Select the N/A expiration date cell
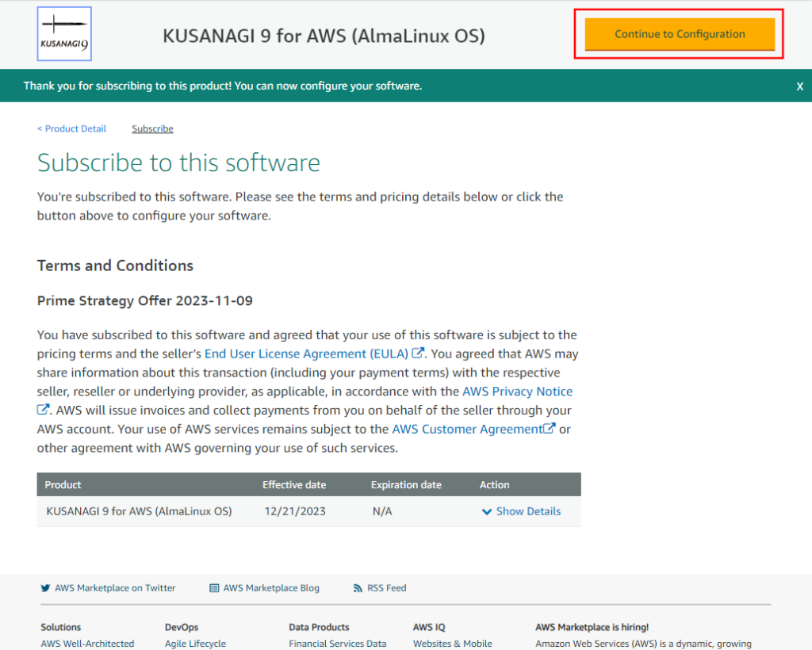 (x=382, y=511)
